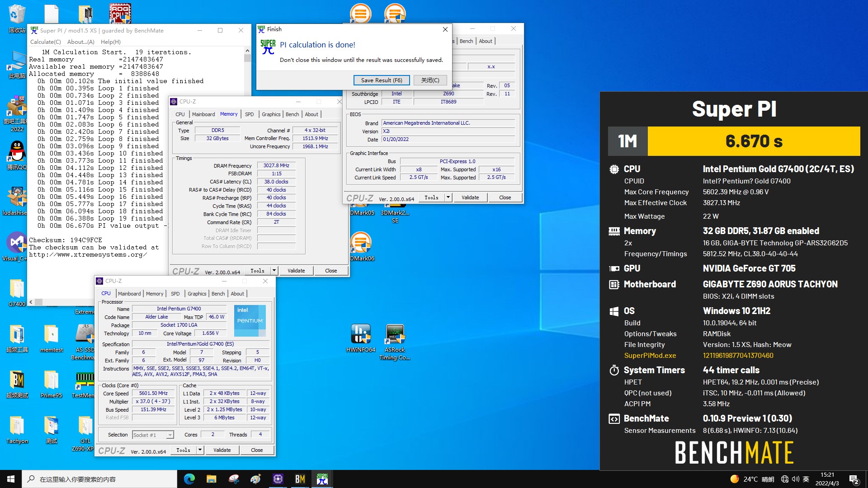The height and width of the screenshot is (488, 868).
Task: Open the This PC desktop icon
Action: pyautogui.click(x=17, y=64)
